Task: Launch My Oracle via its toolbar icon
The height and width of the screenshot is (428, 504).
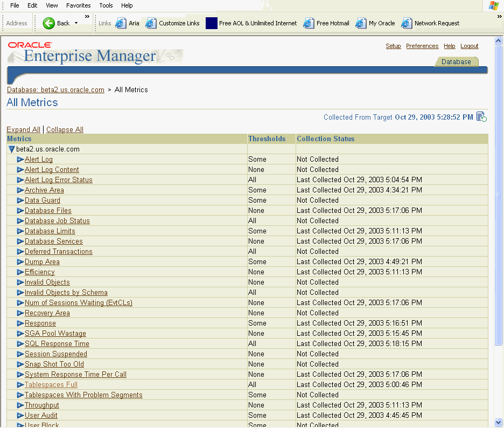Action: (x=359, y=23)
